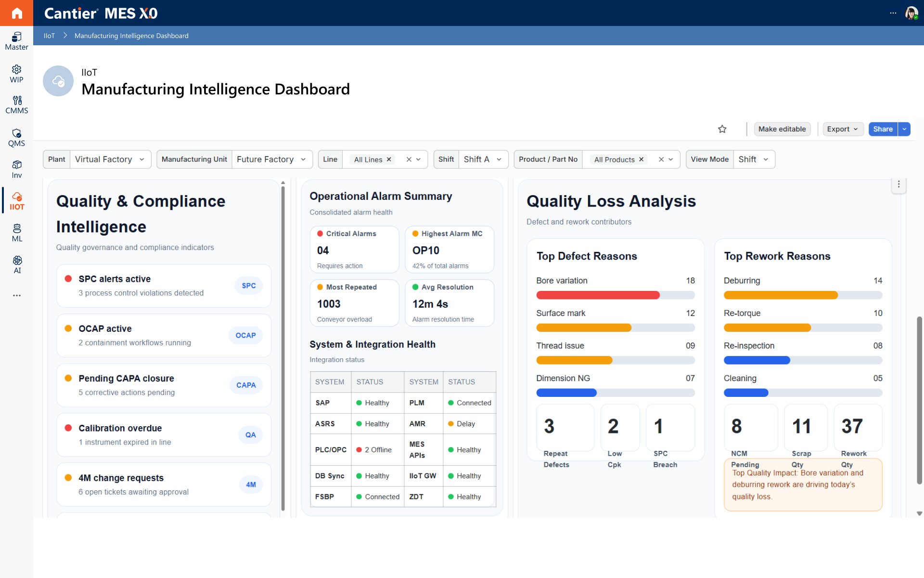Viewport: 924px width, 578px height.
Task: Click the Deburring progress bar
Action: 803,295
